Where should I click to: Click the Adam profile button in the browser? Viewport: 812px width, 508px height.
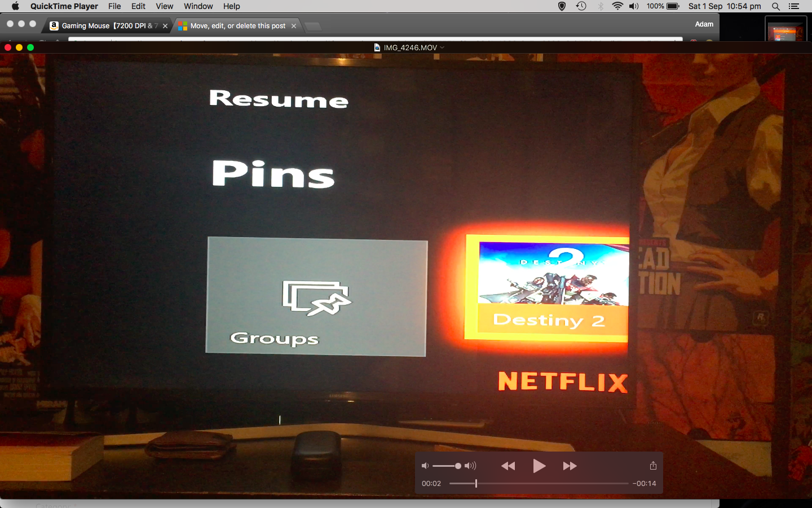click(x=704, y=24)
